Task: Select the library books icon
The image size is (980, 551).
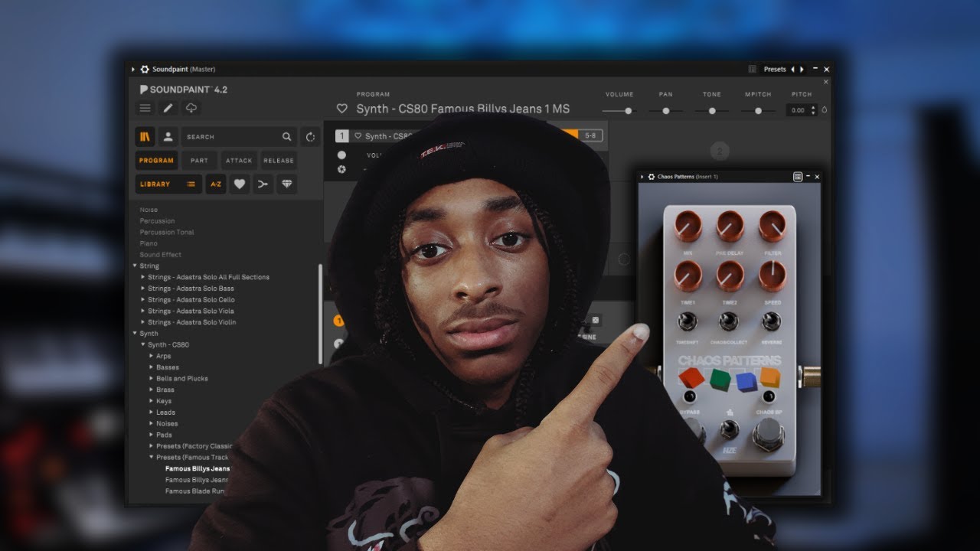Action: point(145,137)
